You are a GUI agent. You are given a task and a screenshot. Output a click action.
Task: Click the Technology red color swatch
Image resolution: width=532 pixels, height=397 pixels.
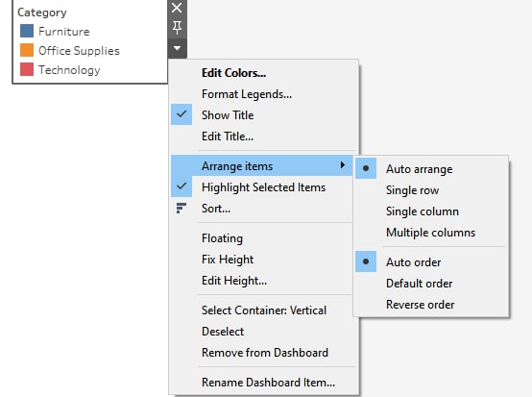point(27,69)
